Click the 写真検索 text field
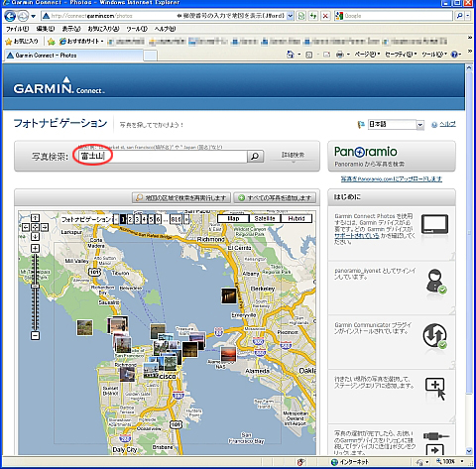The image size is (476, 469). [x=163, y=156]
